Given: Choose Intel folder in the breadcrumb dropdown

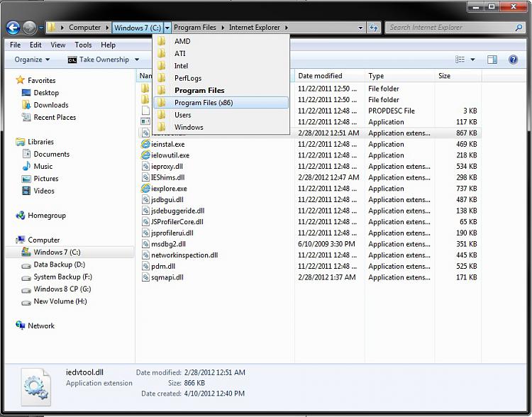Looking at the screenshot, I should coord(221,65).
